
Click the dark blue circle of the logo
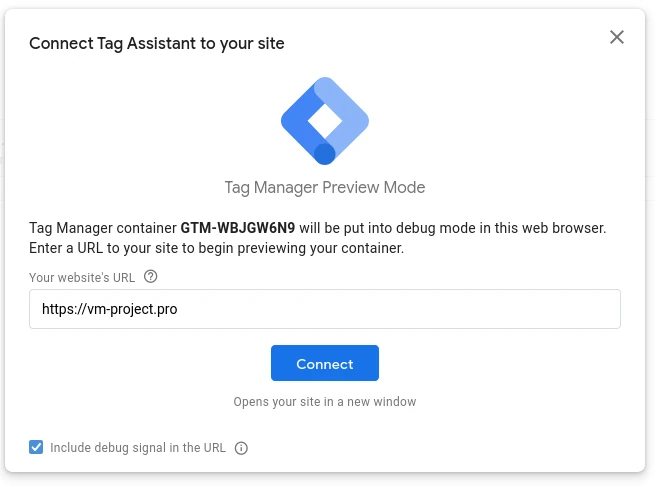324,154
